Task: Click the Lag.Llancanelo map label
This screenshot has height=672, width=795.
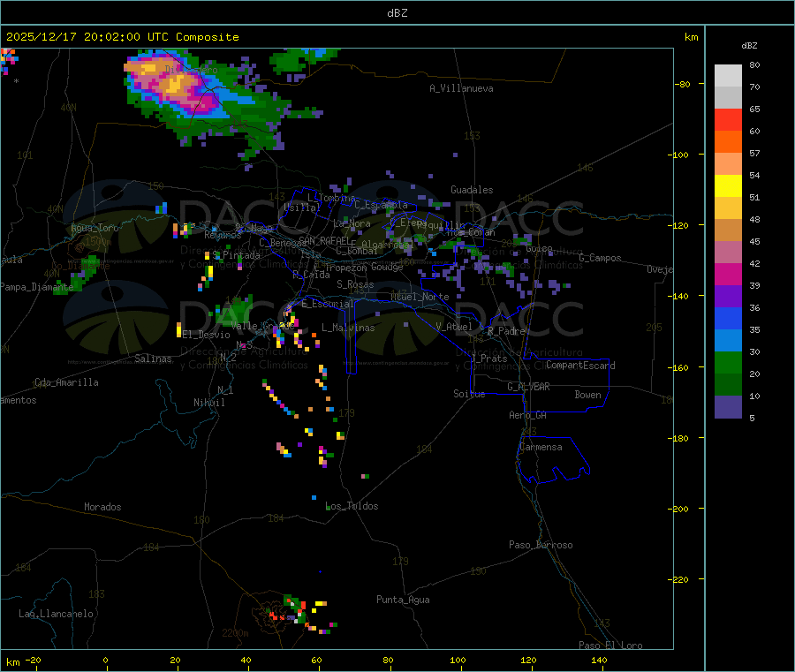Action: (57, 614)
